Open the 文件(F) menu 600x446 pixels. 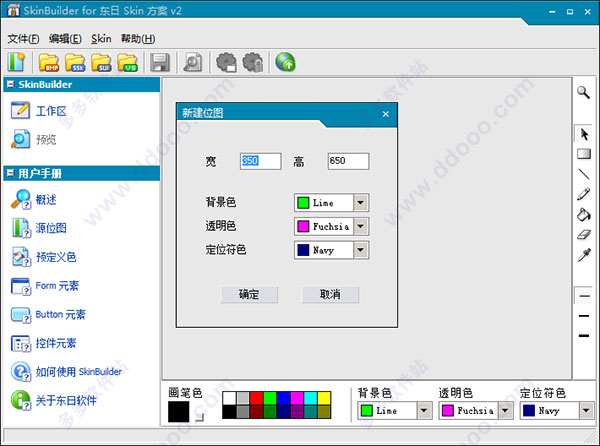click(23, 39)
